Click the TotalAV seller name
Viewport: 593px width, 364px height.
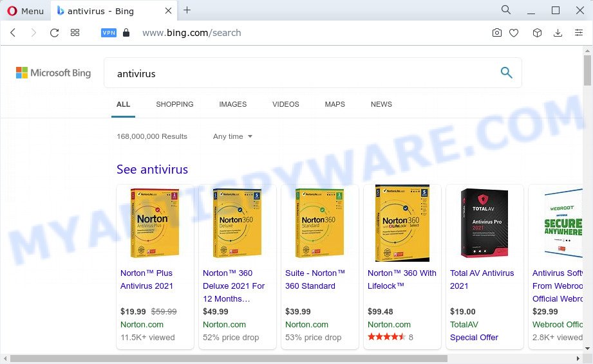pos(464,324)
